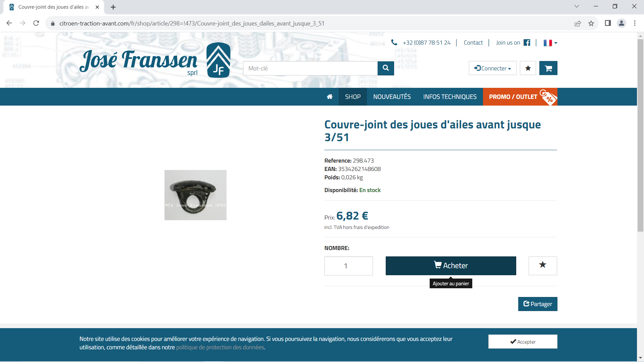The image size is (644, 362).
Task: Reload the page
Action: click(36, 23)
